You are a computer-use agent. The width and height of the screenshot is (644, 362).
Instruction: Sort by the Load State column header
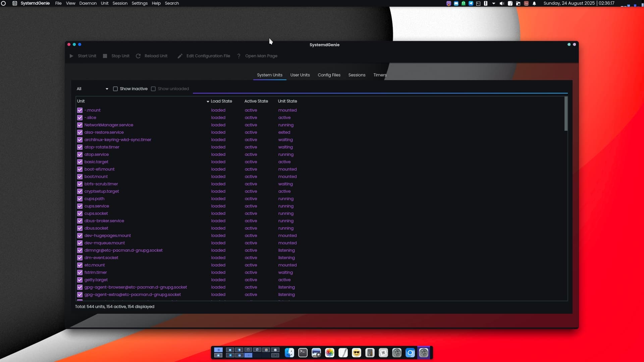tap(221, 101)
